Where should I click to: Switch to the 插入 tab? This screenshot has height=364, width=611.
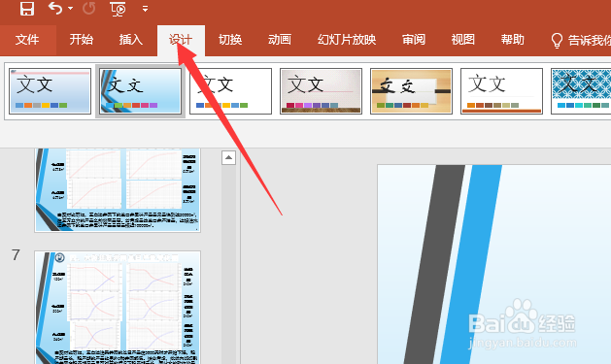click(130, 40)
